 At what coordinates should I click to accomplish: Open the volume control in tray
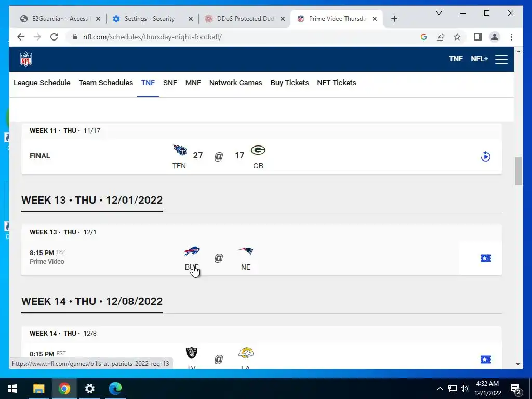click(x=464, y=389)
